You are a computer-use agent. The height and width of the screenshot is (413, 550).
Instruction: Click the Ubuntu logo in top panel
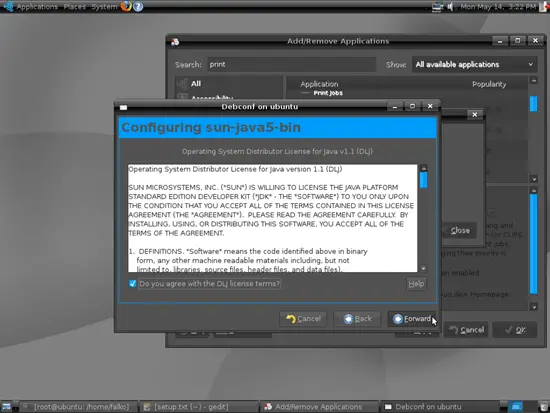[x=8, y=6]
